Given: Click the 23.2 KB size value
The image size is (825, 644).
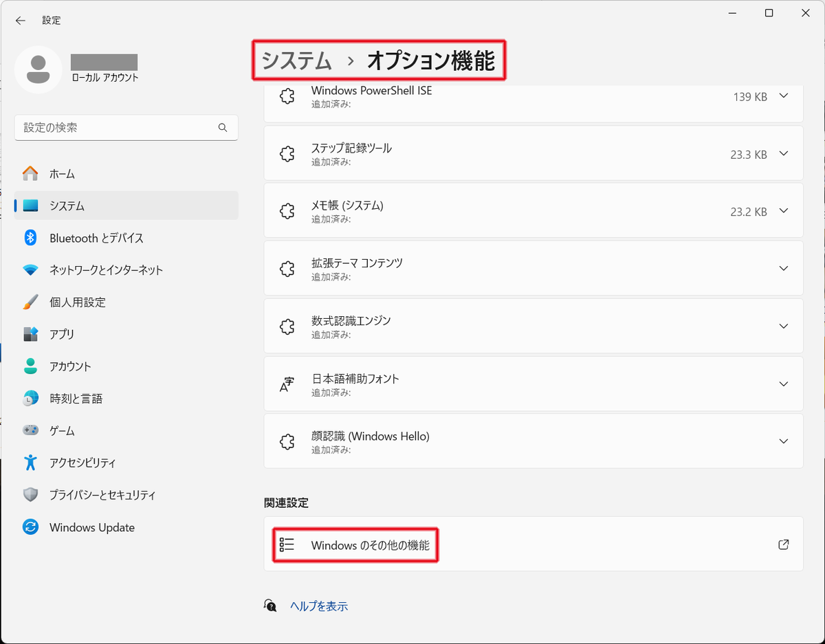Looking at the screenshot, I should 749,212.
